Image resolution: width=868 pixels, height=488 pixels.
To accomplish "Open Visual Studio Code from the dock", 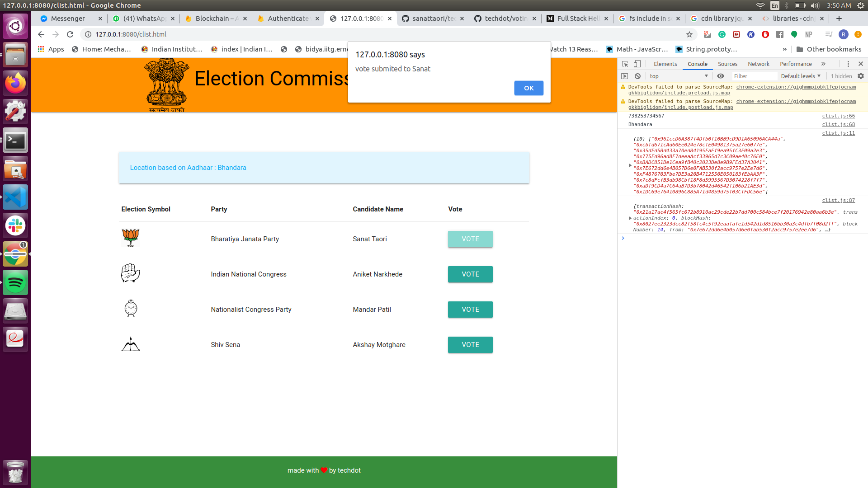I will pos(15,197).
